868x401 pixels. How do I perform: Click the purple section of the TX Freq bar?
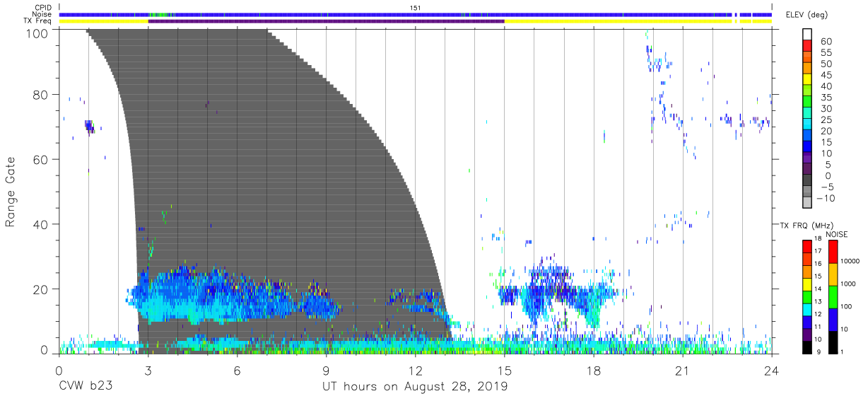pyautogui.click(x=326, y=21)
